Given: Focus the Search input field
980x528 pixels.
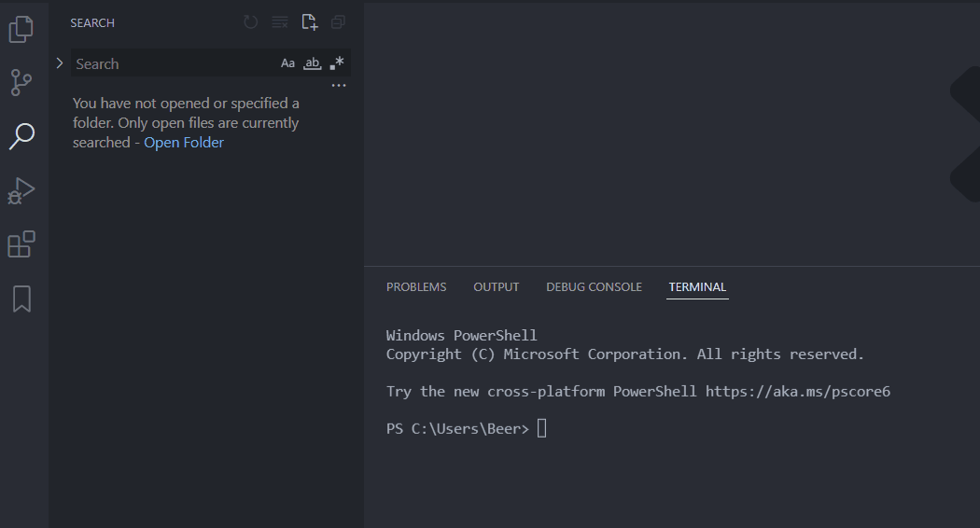Looking at the screenshot, I should [x=173, y=63].
